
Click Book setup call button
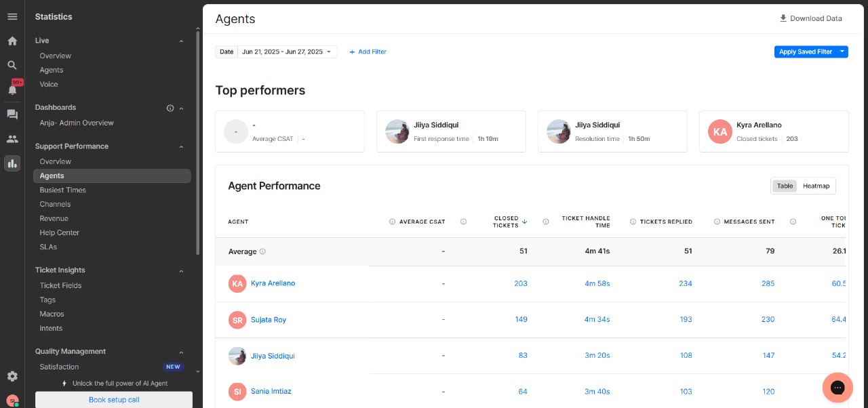click(x=114, y=400)
